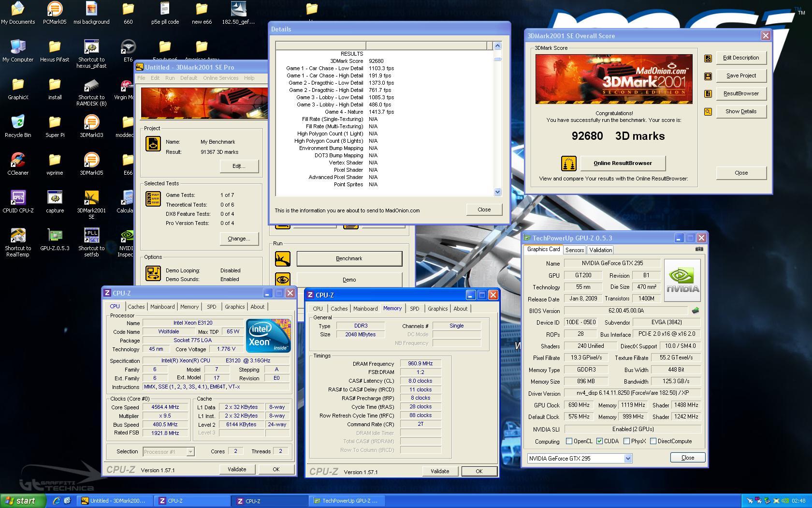
Task: Click Validate in the left CPU-Z window
Action: click(237, 469)
